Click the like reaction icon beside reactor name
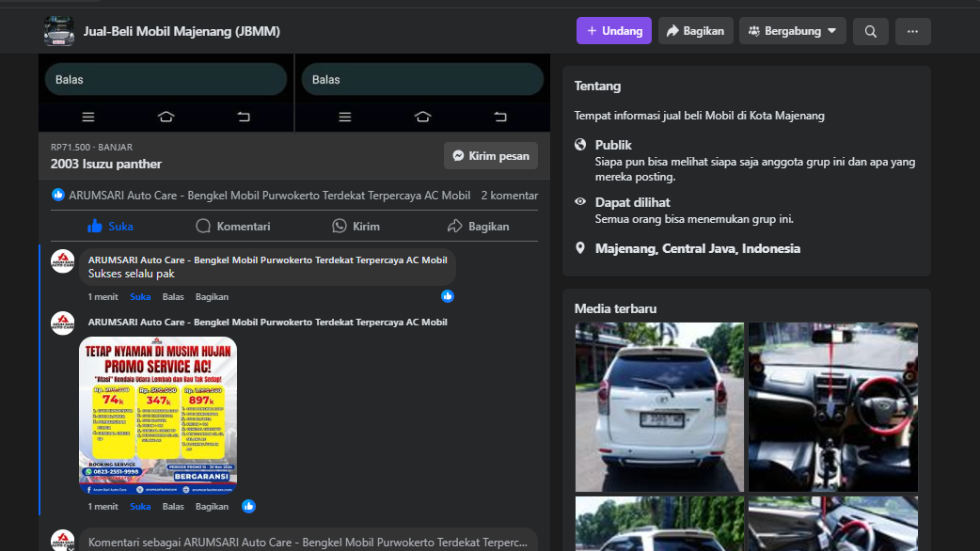Screen dimensions: 980x551 (58, 195)
